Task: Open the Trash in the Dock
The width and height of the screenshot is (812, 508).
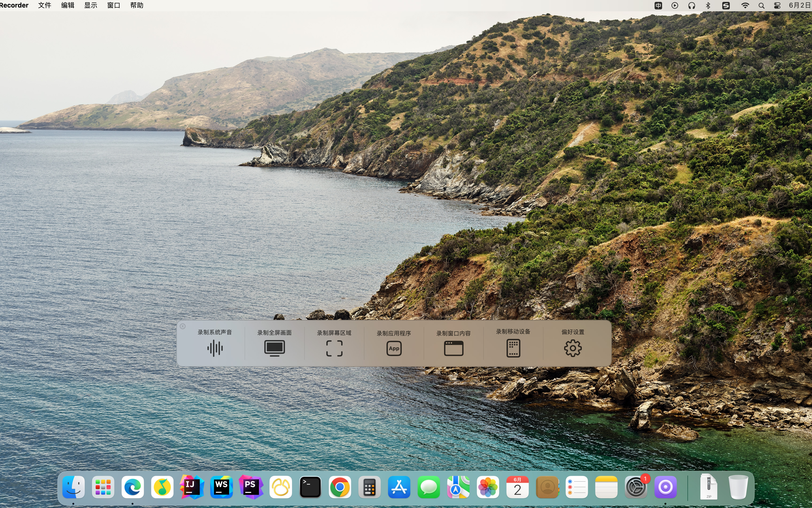Action: [738, 487]
